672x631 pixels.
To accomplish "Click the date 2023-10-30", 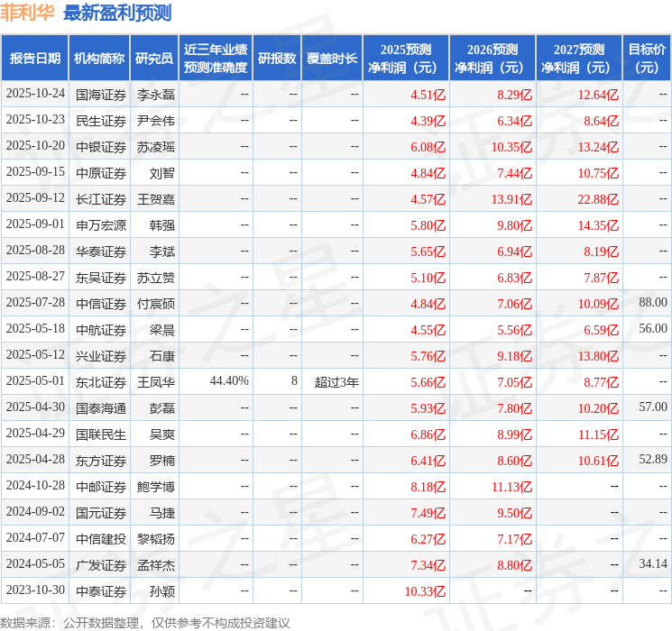I will pyautogui.click(x=35, y=590).
